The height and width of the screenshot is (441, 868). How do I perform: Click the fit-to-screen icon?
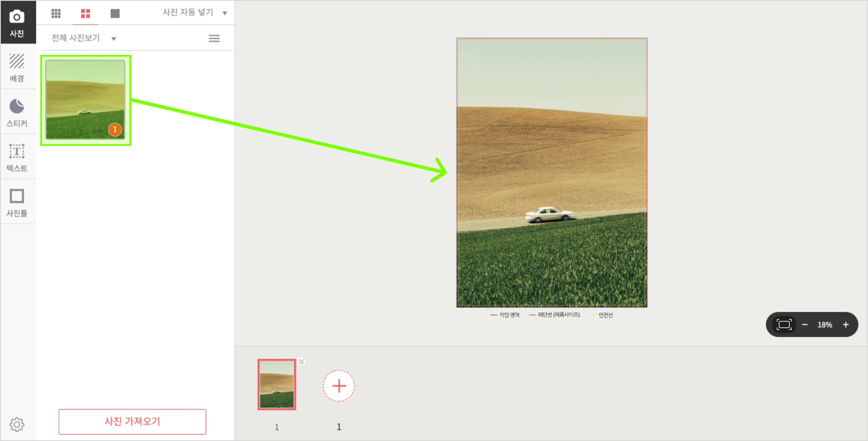784,325
